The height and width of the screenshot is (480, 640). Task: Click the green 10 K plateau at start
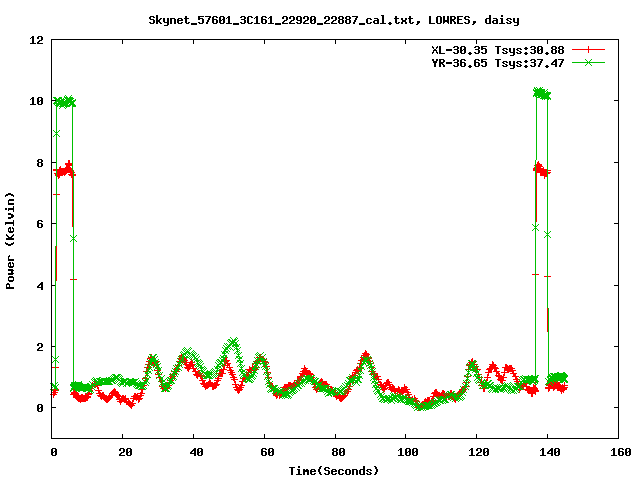pyautogui.click(x=64, y=102)
